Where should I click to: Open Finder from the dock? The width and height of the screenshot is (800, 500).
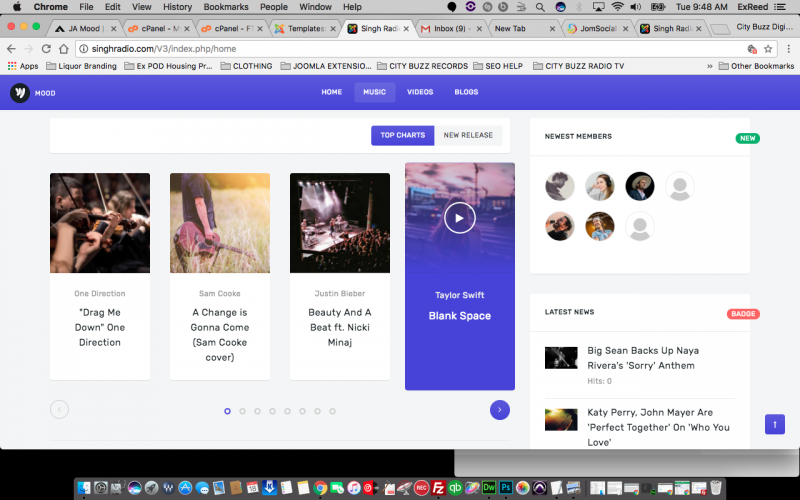[84, 488]
